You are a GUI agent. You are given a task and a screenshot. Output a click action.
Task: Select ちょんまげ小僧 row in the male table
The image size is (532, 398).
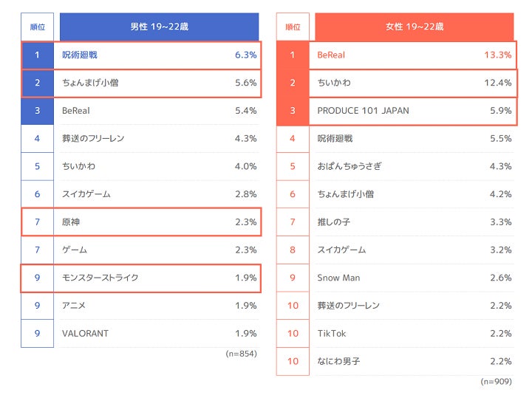coord(90,83)
